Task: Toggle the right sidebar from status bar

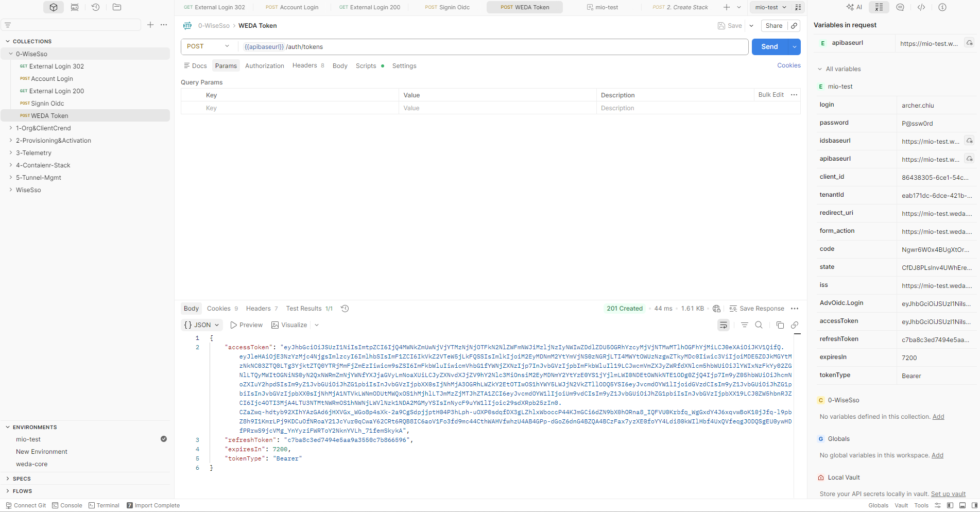Action: pyautogui.click(x=974, y=505)
